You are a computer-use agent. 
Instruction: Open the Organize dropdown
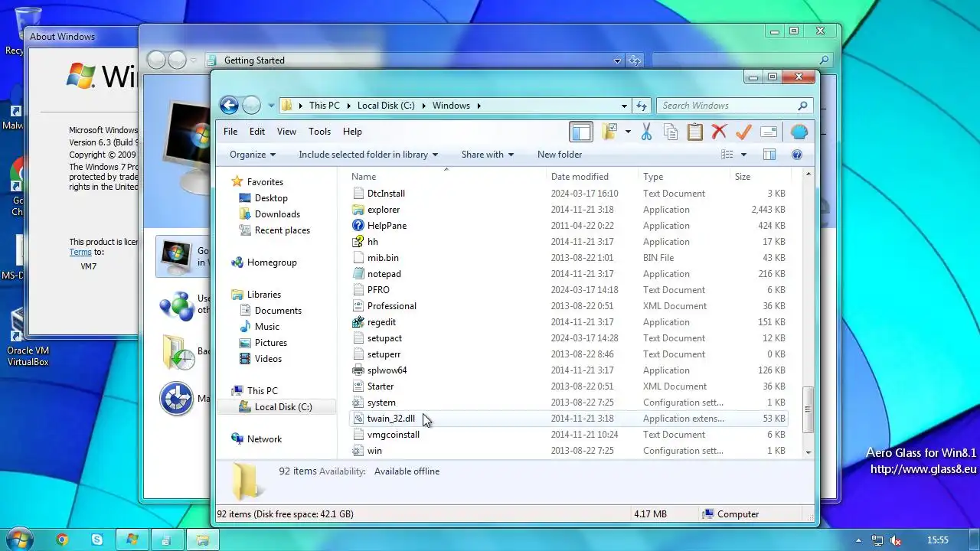(253, 155)
